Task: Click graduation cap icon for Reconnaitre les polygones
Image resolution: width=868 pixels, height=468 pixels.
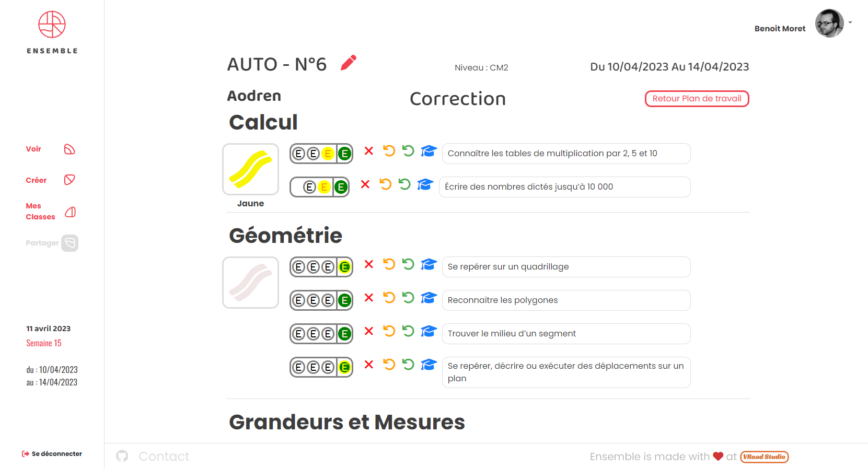Action: tap(429, 298)
